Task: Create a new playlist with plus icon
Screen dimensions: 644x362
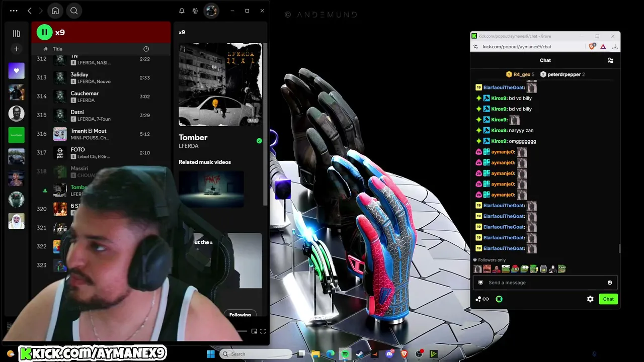Action: pyautogui.click(x=16, y=49)
